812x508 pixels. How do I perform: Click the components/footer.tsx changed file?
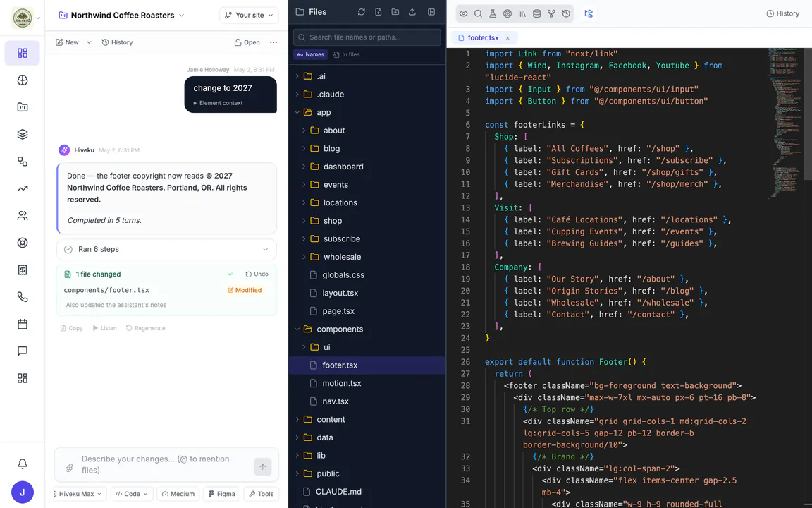tap(106, 290)
